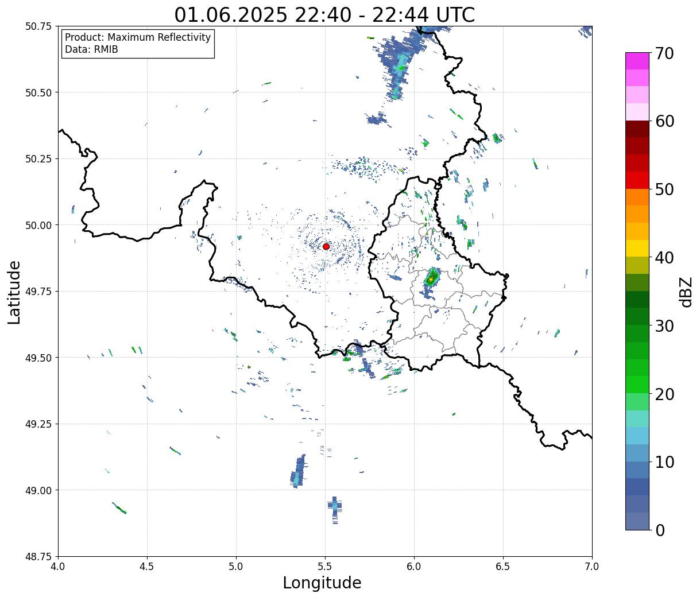The image size is (700, 597).
Task: Click the longitude tick label 4.5
Action: 147,567
